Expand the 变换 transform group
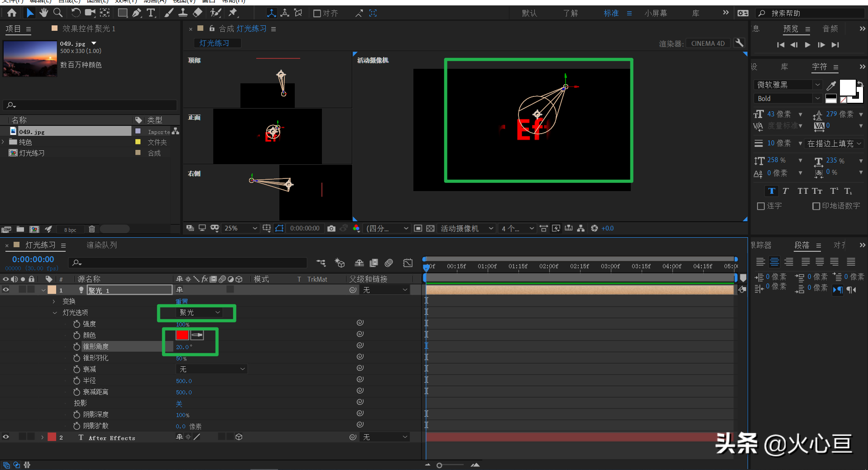Image resolution: width=868 pixels, height=470 pixels. point(54,302)
